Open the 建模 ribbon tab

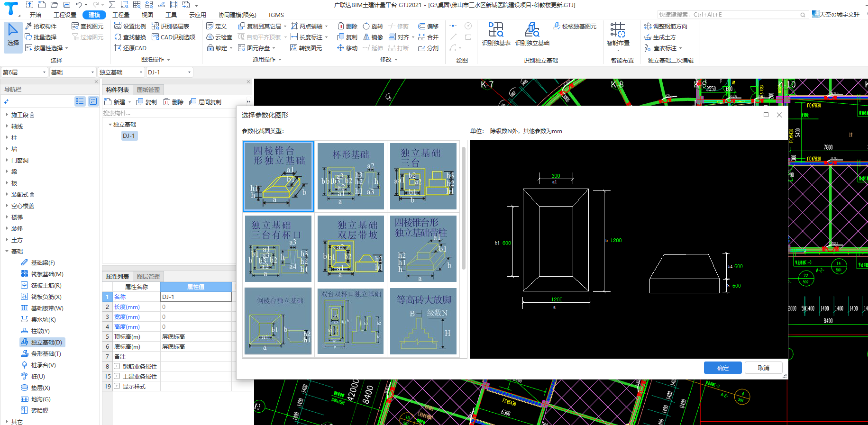point(94,15)
